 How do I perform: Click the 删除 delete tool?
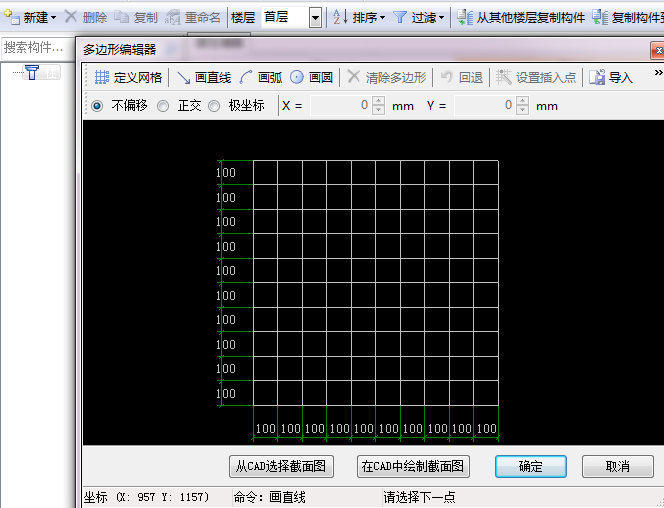86,17
